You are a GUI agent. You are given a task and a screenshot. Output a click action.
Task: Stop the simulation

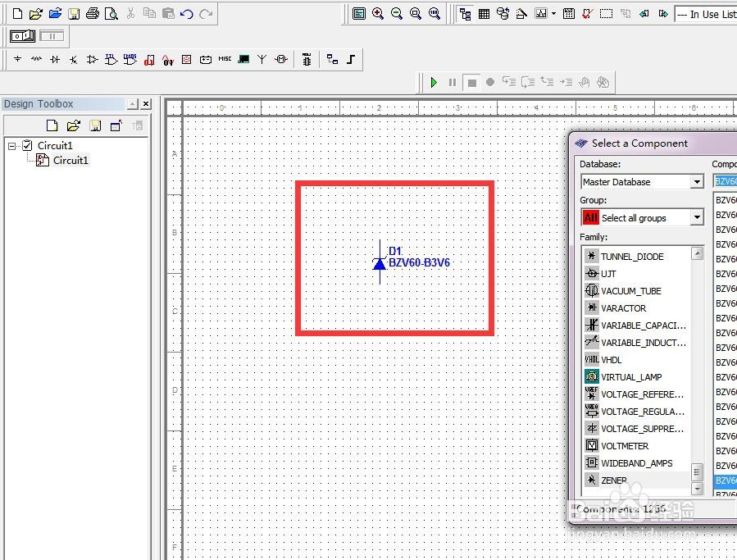(471, 83)
